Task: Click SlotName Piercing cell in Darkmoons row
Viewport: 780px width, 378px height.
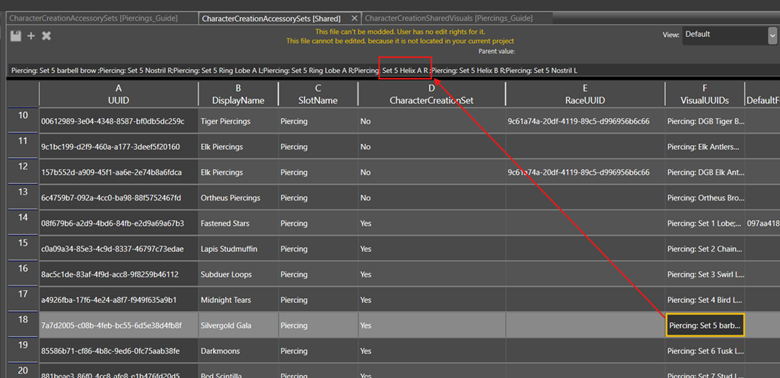Action: [x=318, y=351]
